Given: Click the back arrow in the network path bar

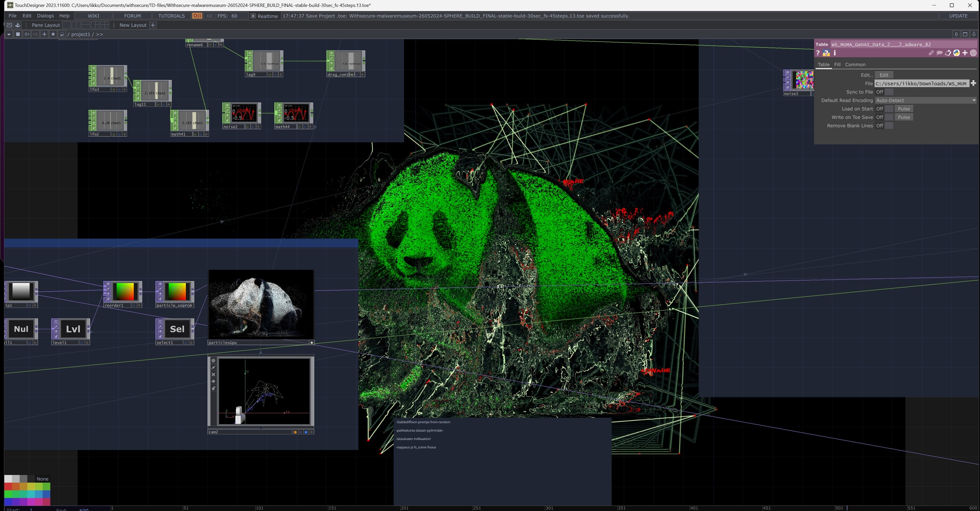Looking at the screenshot, I should [27, 34].
